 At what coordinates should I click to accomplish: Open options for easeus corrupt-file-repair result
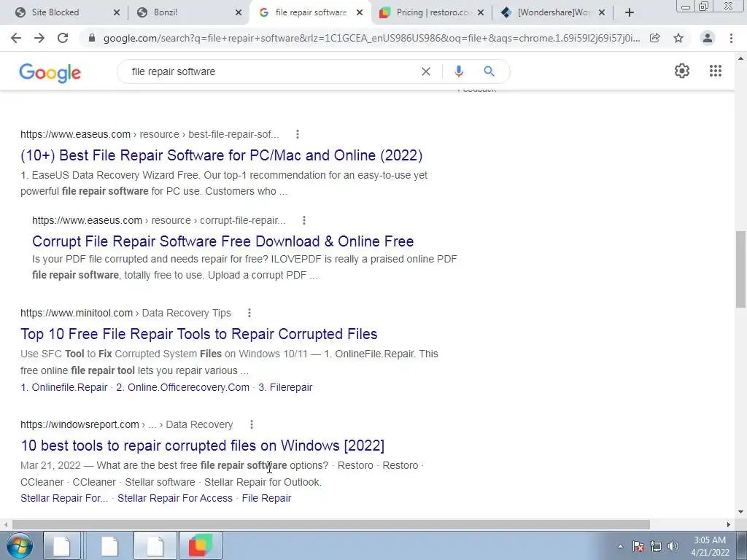click(x=304, y=220)
